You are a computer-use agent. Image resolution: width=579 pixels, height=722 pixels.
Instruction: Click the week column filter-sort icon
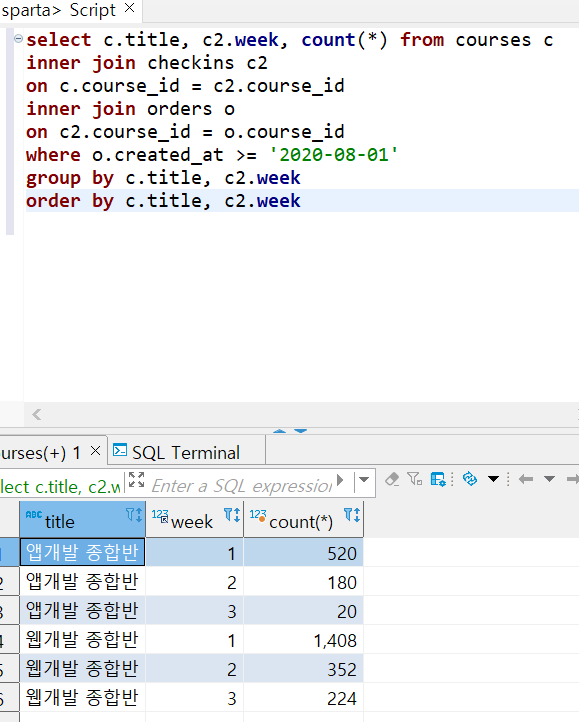click(232, 514)
